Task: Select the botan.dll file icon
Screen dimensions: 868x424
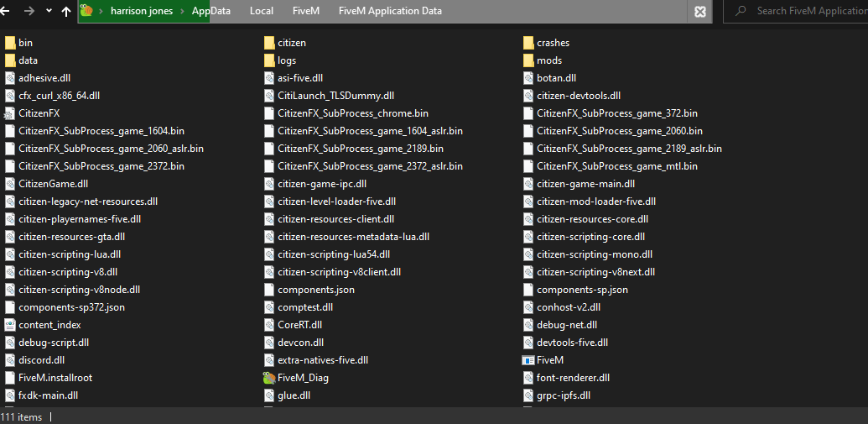Action: click(528, 78)
